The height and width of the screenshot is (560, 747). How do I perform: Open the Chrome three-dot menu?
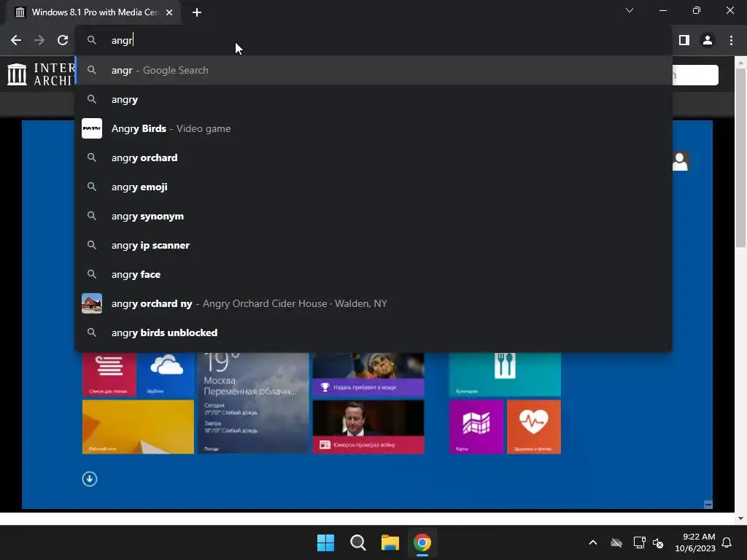pos(731,41)
